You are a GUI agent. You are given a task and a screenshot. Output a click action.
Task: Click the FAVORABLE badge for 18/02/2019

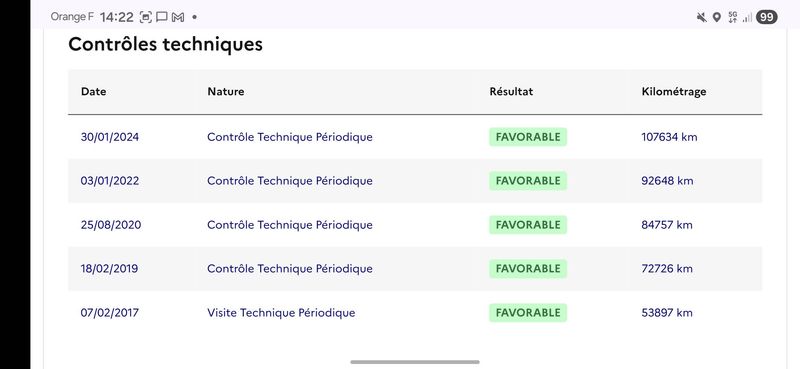coord(528,269)
